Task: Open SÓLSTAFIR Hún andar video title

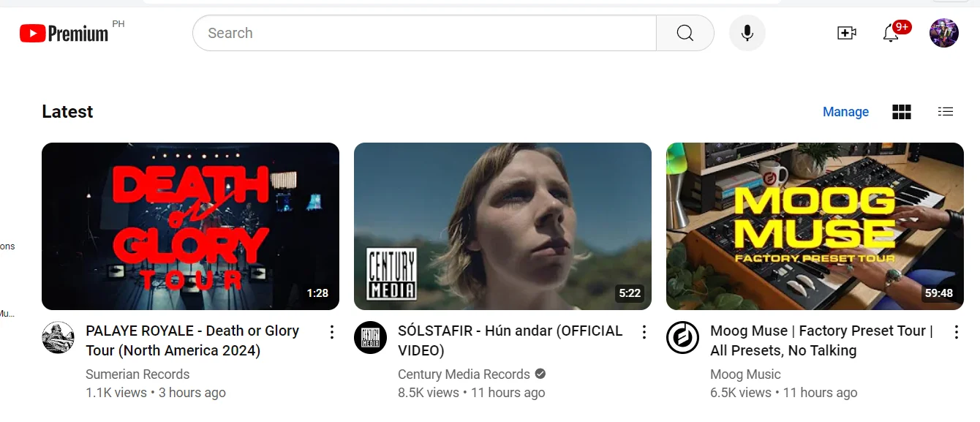Action: [510, 340]
